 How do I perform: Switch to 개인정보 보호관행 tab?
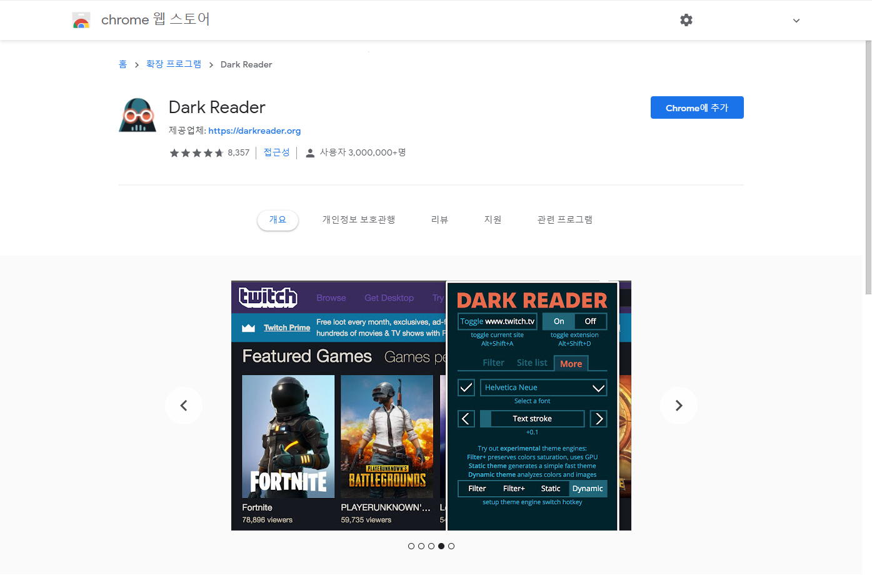coord(359,220)
